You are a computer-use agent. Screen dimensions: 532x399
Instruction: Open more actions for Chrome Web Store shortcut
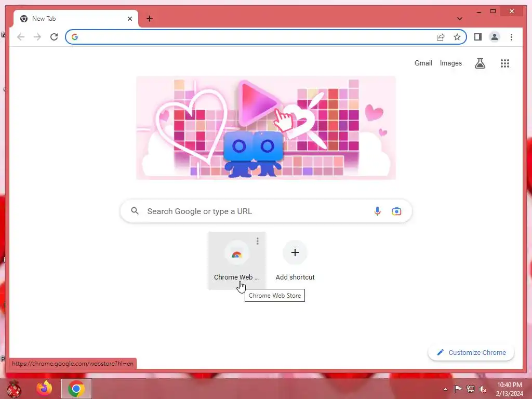click(x=258, y=241)
